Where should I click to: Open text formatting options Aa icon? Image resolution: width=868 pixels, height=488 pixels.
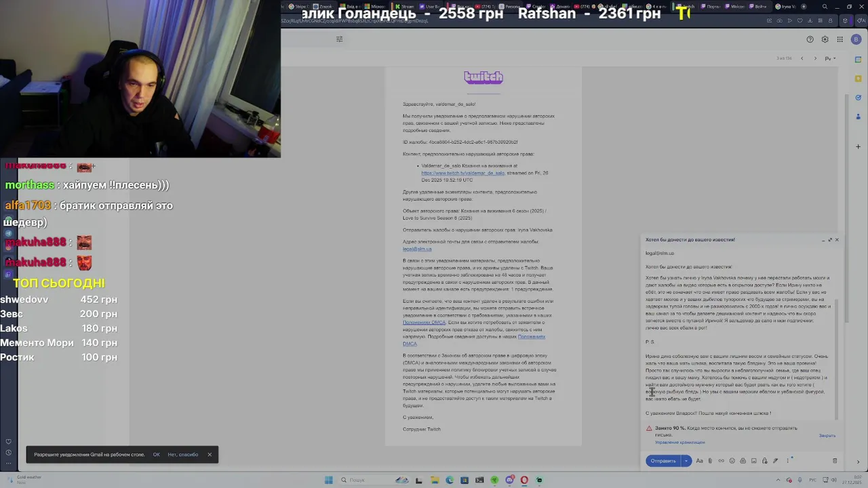pyautogui.click(x=700, y=461)
